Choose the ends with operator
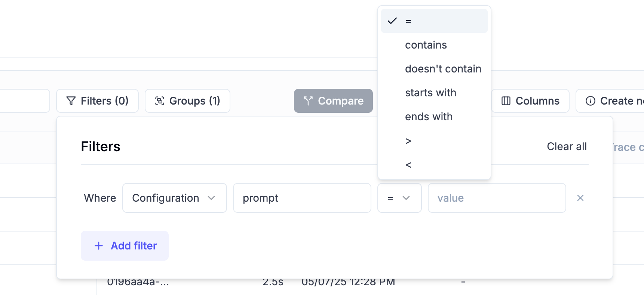Viewport: 644px width, 295px height. [429, 117]
